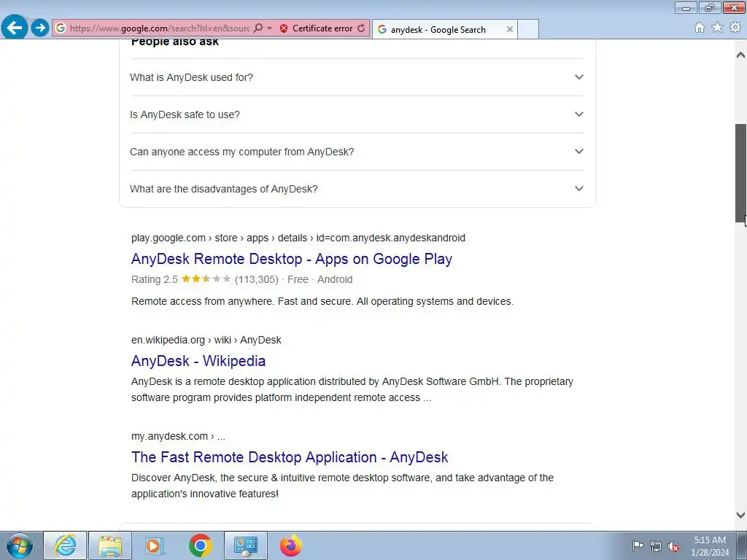The image size is (747, 560).
Task: Click the Wikipedia result description snippet
Action: (352, 389)
